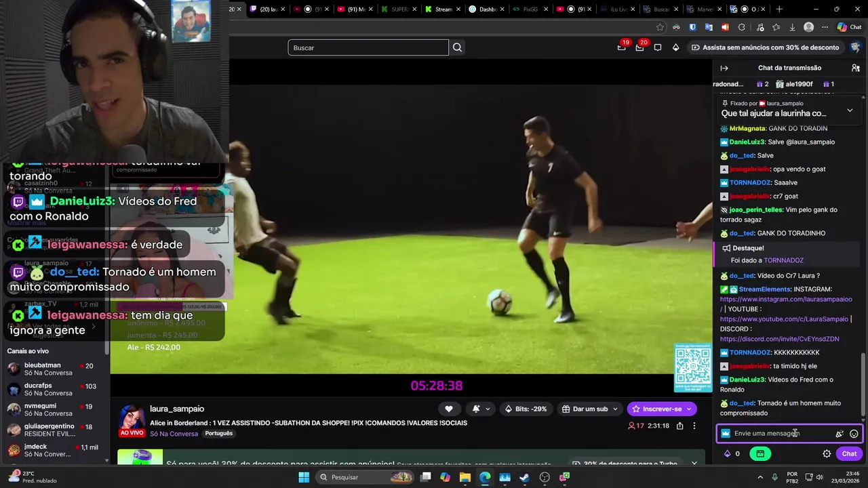Open the emote picker smiley in chat
868x488 pixels.
(854, 434)
